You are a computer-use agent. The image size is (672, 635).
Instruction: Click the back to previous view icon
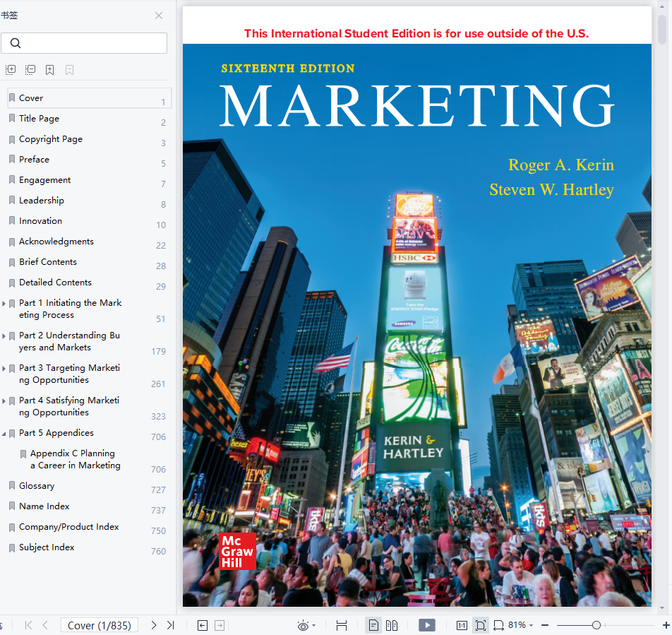pyautogui.click(x=203, y=626)
